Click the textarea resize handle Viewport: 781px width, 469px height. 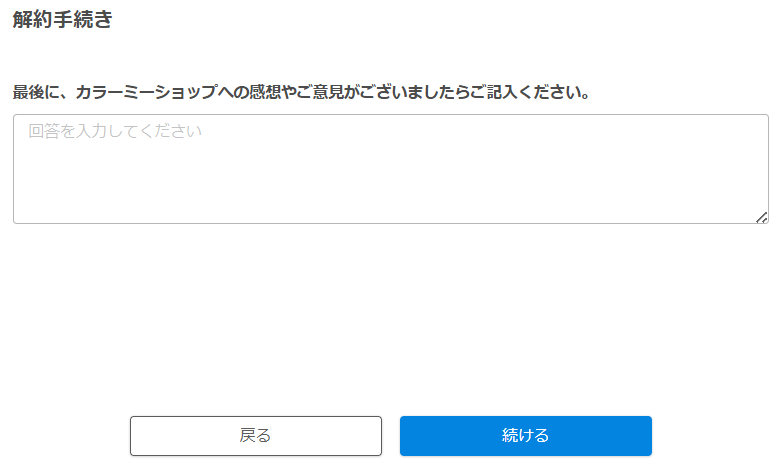click(x=762, y=217)
